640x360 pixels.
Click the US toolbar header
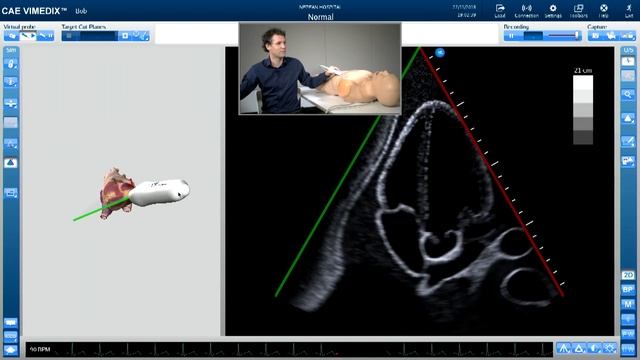[x=628, y=50]
